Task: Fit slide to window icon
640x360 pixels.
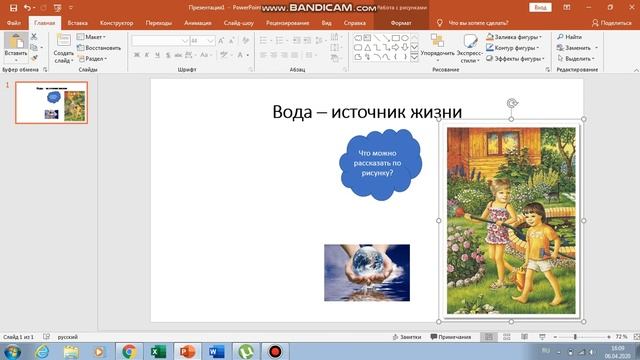Action: (x=636, y=337)
